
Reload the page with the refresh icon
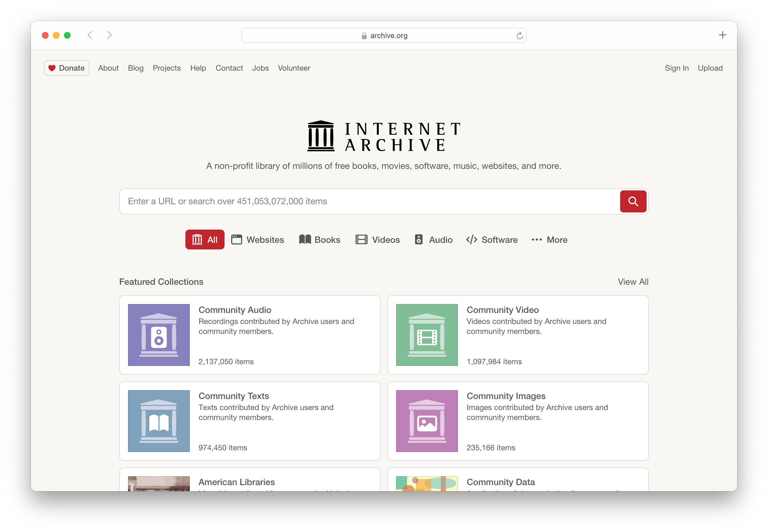pos(519,36)
